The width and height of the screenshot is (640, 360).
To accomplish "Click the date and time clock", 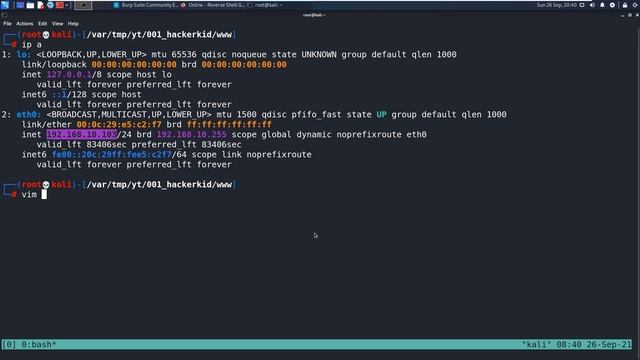I will [x=557, y=5].
